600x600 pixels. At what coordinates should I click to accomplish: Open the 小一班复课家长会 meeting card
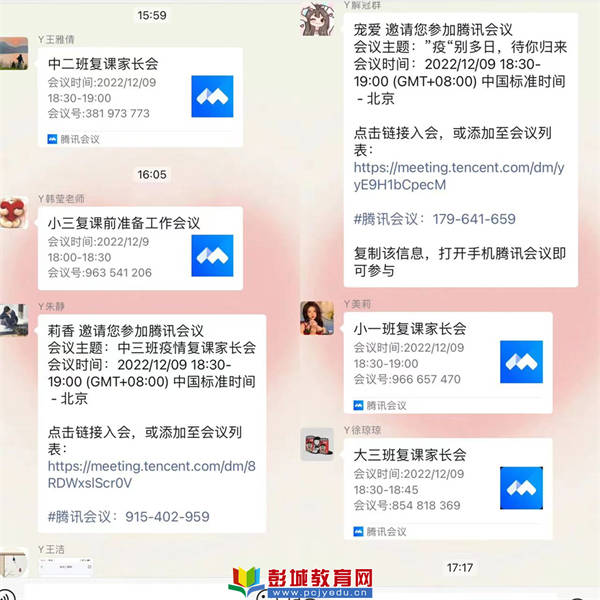(448, 363)
